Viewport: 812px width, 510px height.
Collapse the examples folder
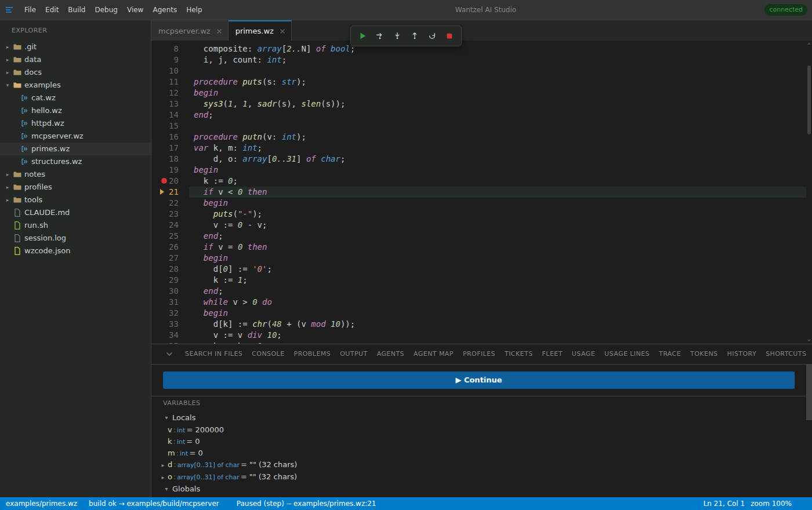point(8,85)
